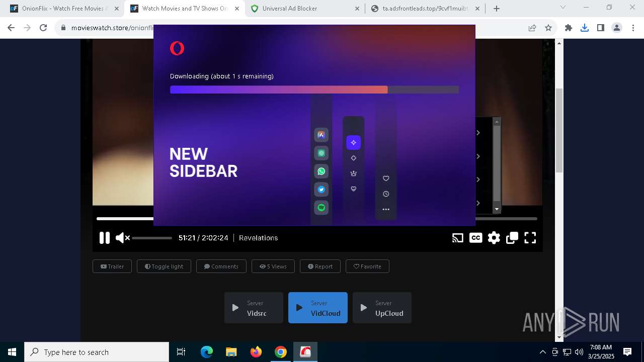The image size is (644, 362).
Task: Open notification center icon
Action: [x=627, y=352]
